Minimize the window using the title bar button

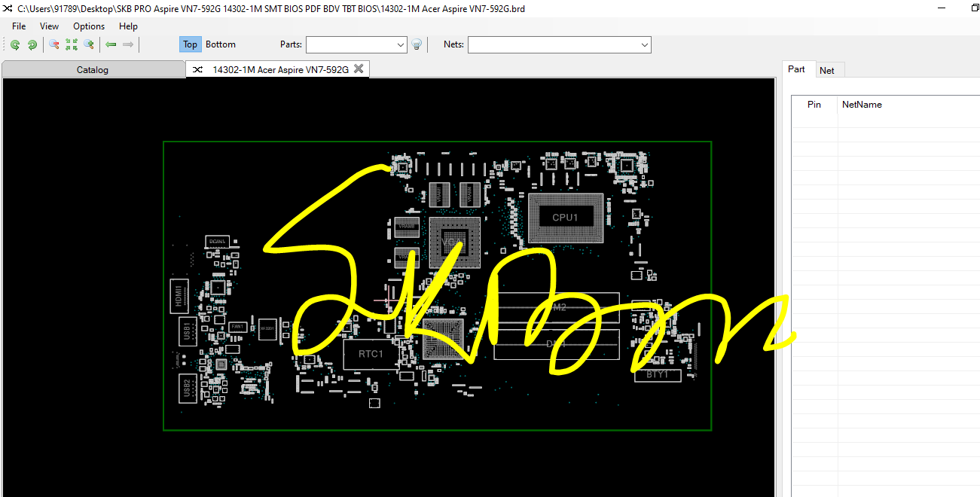click(x=942, y=8)
